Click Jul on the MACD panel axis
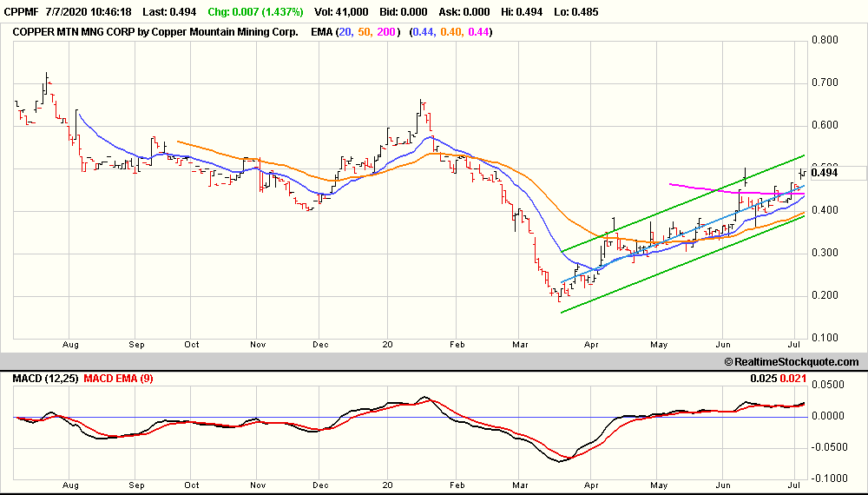868x495 pixels. [x=795, y=485]
